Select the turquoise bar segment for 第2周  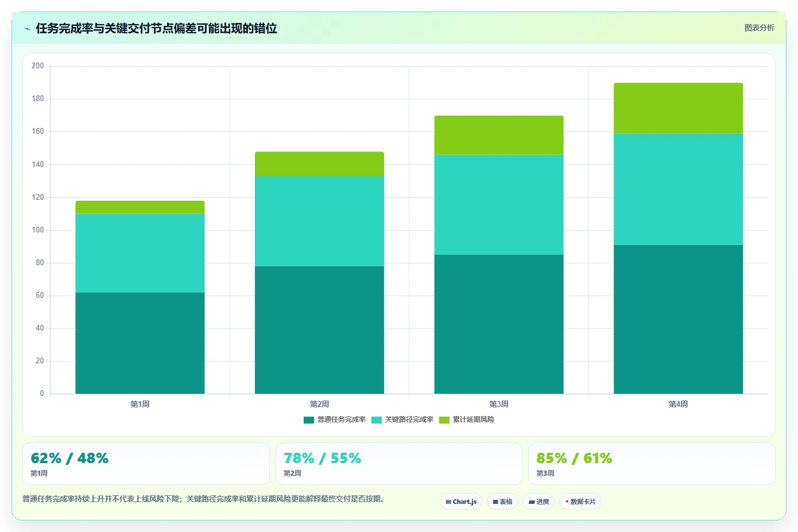319,221
